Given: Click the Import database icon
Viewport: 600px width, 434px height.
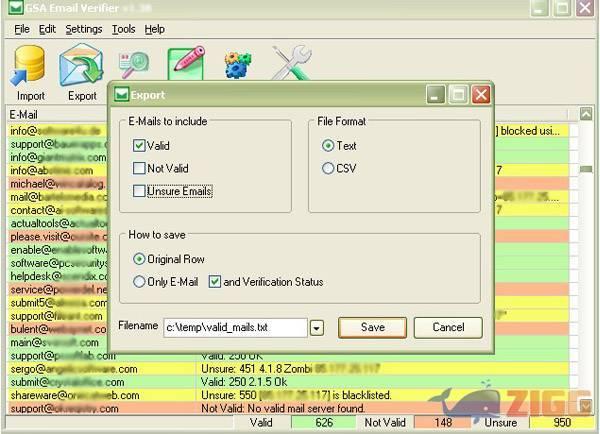Looking at the screenshot, I should pyautogui.click(x=28, y=66).
